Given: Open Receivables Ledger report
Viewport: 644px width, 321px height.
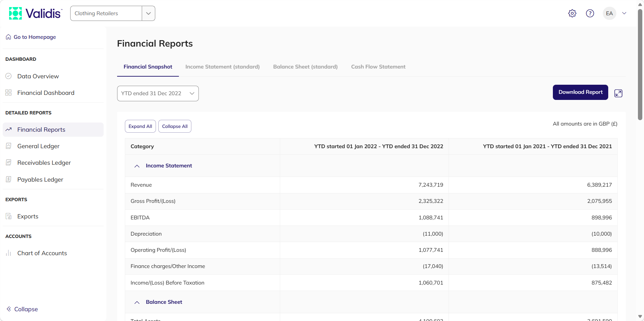Looking at the screenshot, I should [44, 163].
